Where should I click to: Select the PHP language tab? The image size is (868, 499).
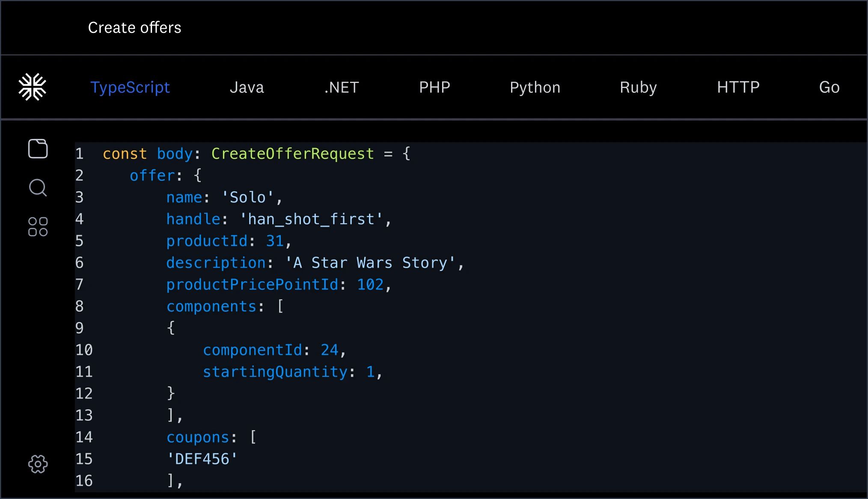[x=434, y=87]
